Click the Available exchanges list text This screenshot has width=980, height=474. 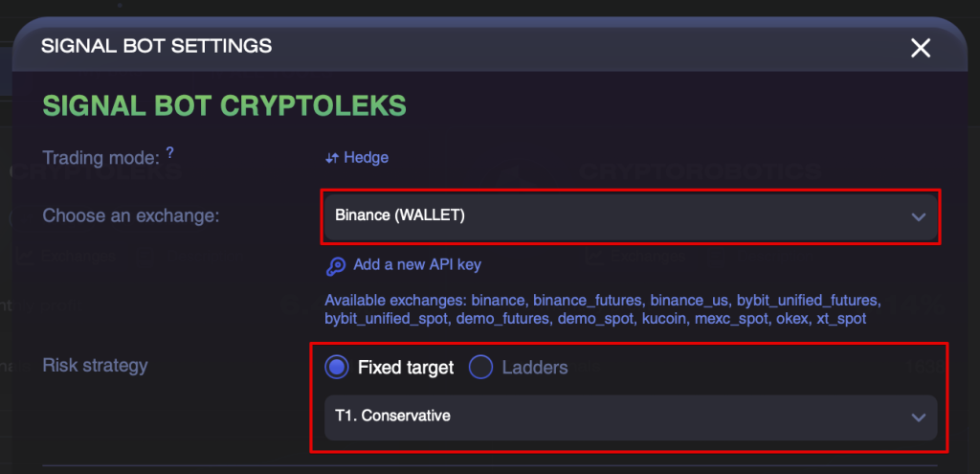click(x=603, y=309)
